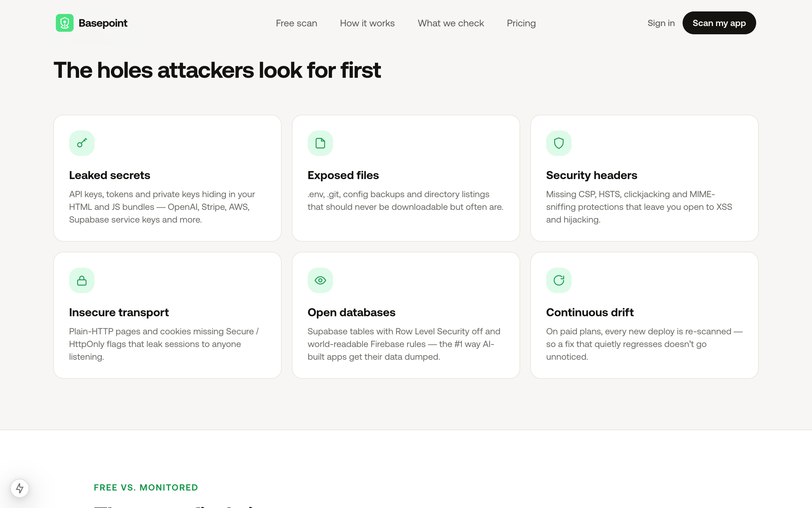The image size is (812, 508).
Task: Click the description starting 'Supabase tables with Row Level'
Action: click(x=404, y=344)
